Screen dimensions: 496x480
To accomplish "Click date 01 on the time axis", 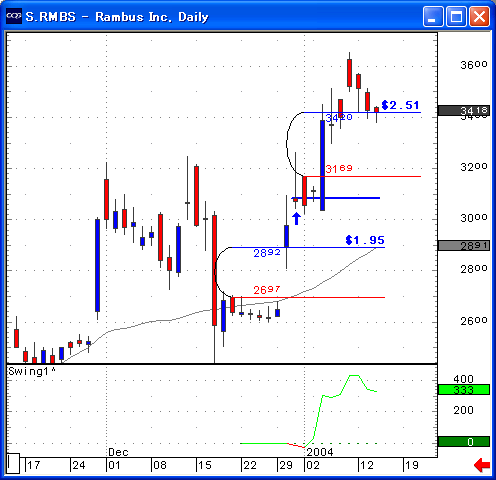I will (114, 465).
